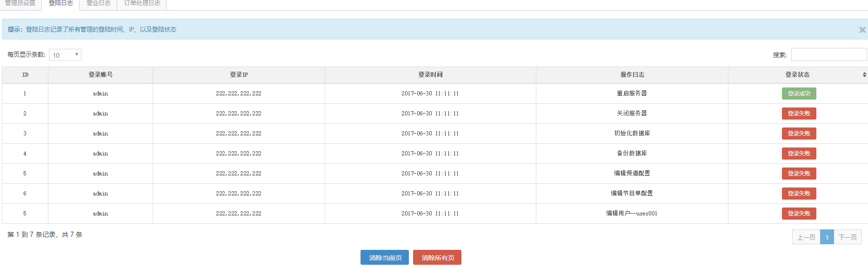Image resolution: width=868 pixels, height=268 pixels.
Task: Click 登录失败 badge in 编辑用户--user001 row
Action: tap(799, 214)
